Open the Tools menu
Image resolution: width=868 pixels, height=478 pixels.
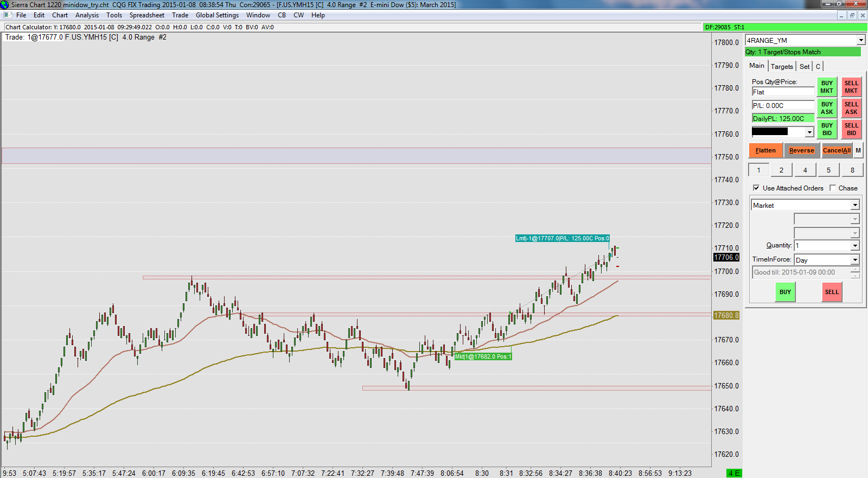pyautogui.click(x=114, y=15)
